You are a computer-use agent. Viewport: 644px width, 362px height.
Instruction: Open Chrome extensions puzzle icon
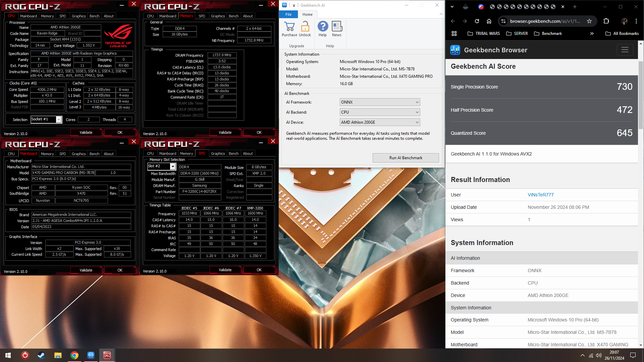606,21
